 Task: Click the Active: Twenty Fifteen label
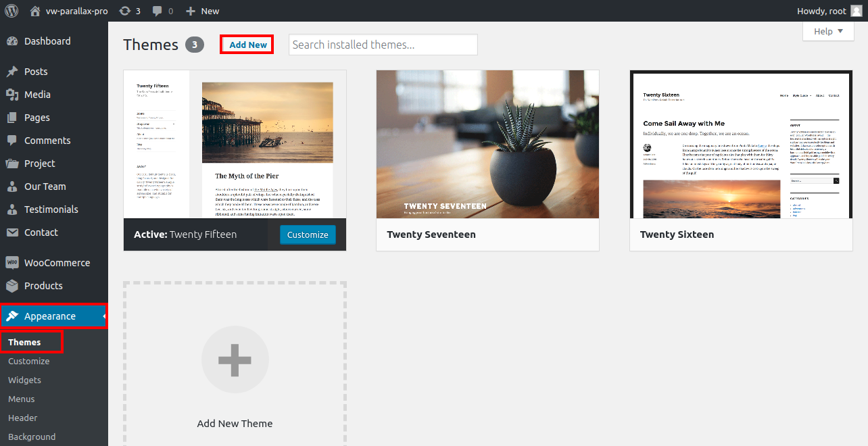(185, 234)
